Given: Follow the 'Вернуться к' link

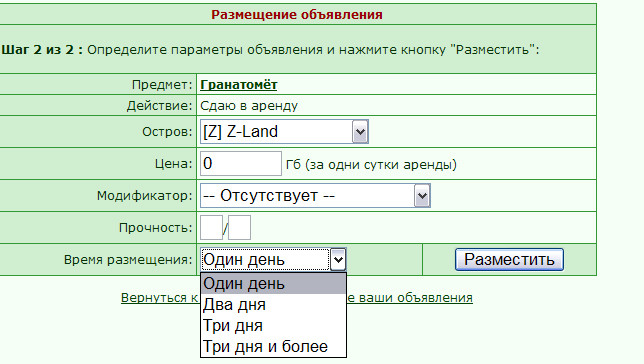Looking at the screenshot, I should [x=160, y=298].
